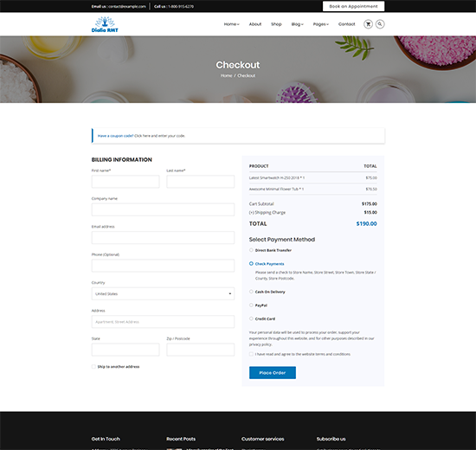Click the Customer services footer heading
Screen dimensions: 476x450
pyautogui.click(x=263, y=439)
